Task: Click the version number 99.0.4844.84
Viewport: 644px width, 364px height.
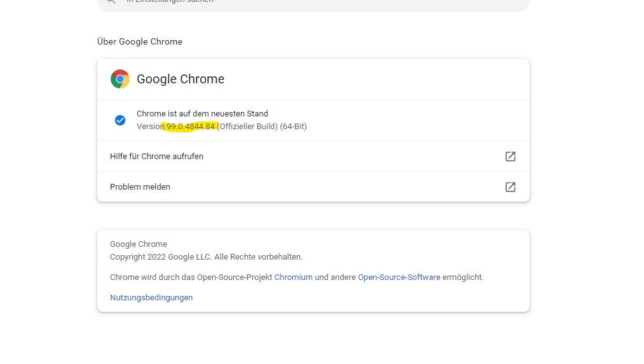Action: (x=191, y=126)
